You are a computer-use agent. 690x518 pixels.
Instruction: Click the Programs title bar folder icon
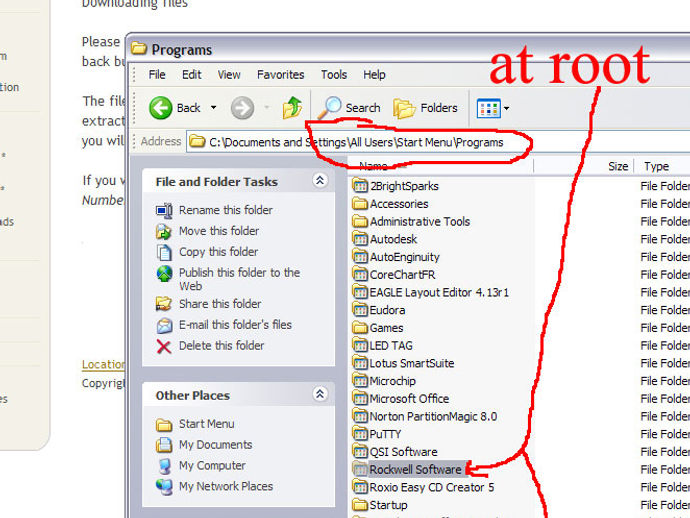pos(139,48)
